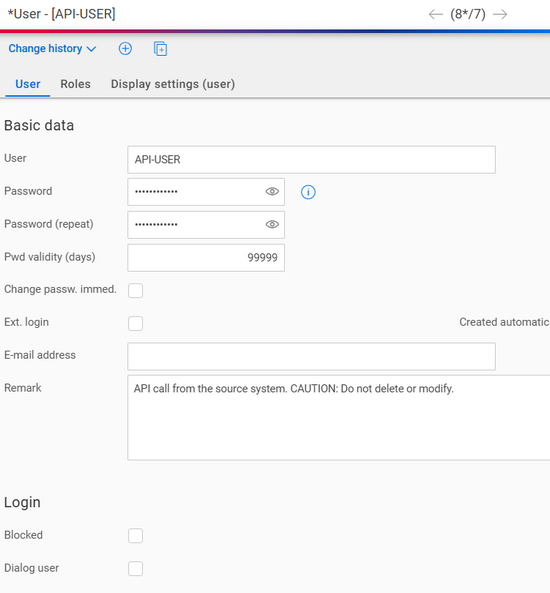This screenshot has height=593, width=550.
Task: Click the User name input field
Action: tap(311, 160)
